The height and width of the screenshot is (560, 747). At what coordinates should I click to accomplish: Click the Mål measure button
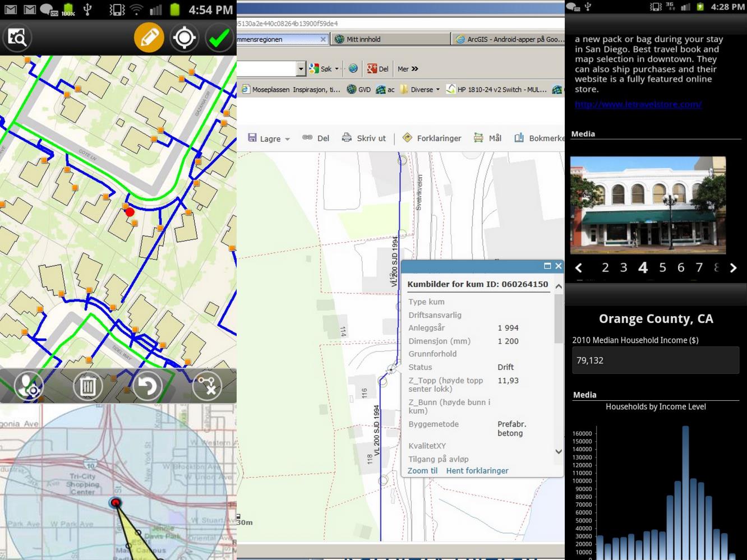[487, 138]
